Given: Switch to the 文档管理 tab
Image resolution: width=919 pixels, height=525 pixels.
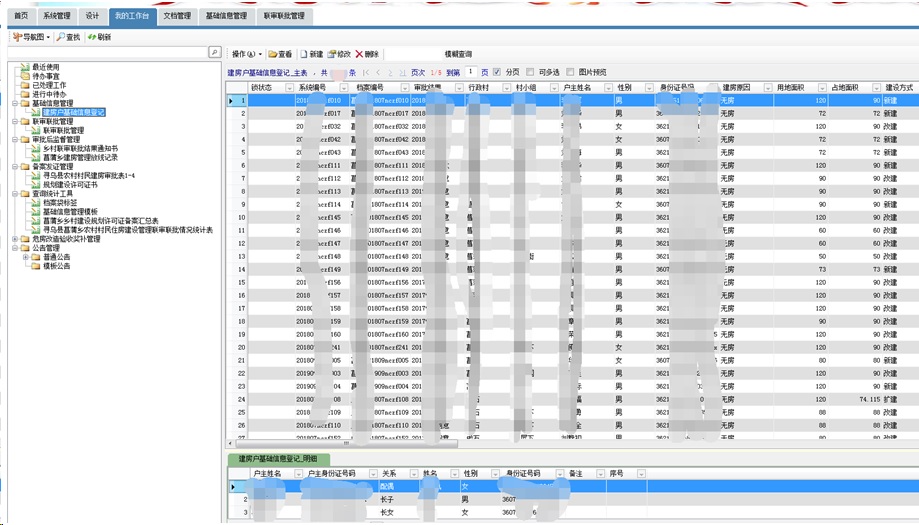Looking at the screenshot, I should (177, 16).
